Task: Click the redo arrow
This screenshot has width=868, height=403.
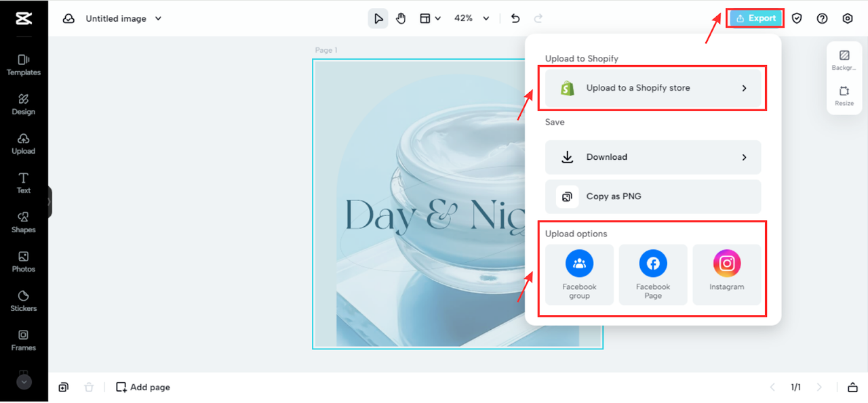Action: [x=538, y=18]
